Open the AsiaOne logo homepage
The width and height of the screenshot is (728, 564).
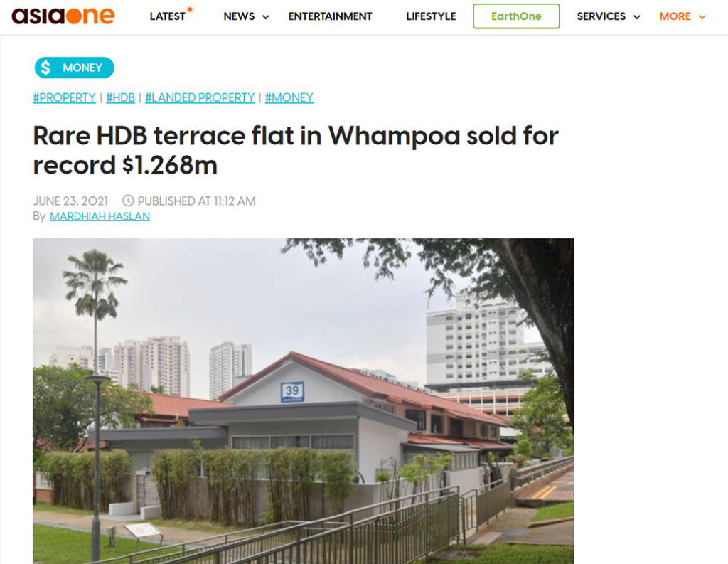[x=63, y=16]
